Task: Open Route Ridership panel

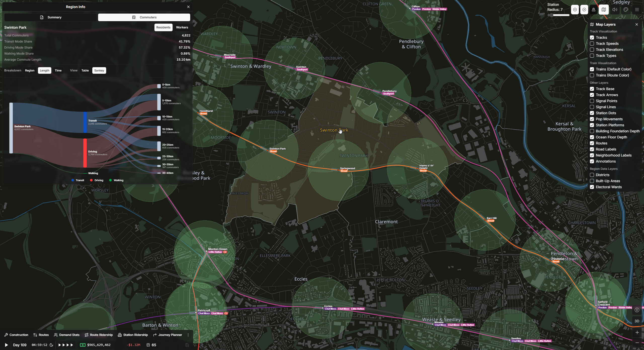Action: click(x=99, y=335)
